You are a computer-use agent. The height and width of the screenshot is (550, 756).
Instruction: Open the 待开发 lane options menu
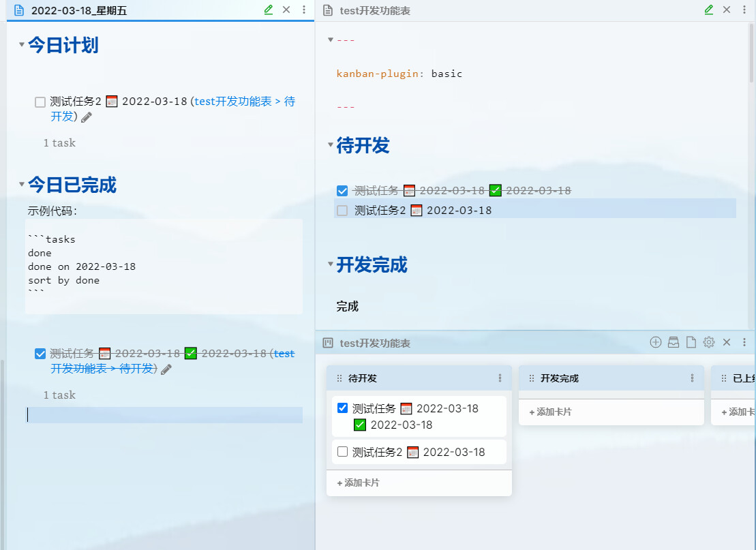pos(500,378)
